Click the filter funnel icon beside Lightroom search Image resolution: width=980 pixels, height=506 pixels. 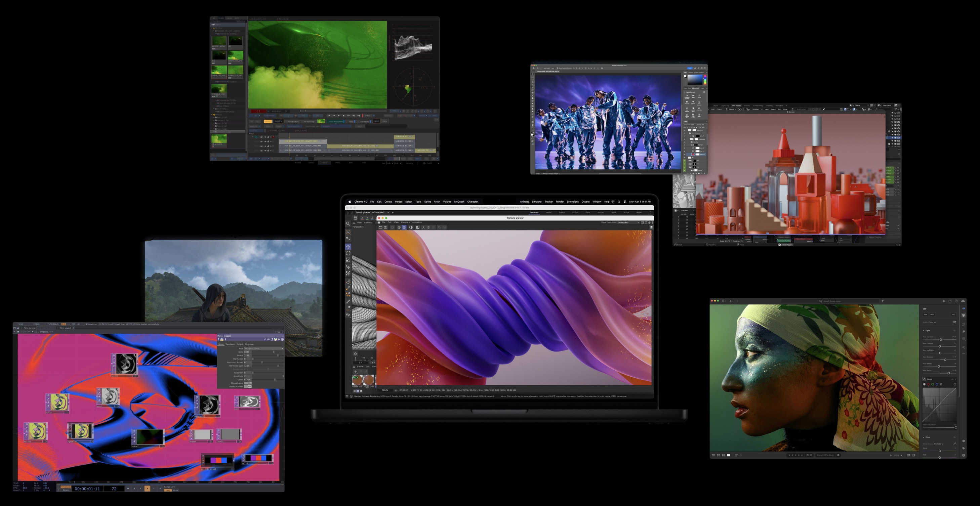882,301
